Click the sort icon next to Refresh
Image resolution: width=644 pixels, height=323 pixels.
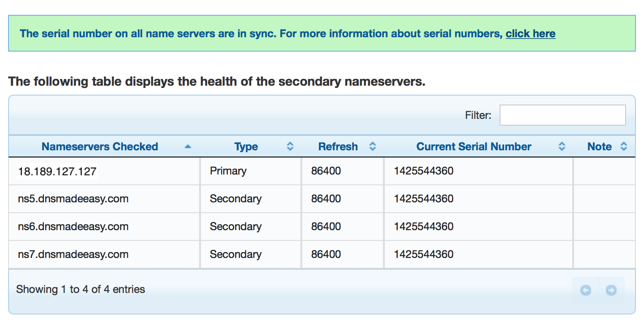click(372, 146)
